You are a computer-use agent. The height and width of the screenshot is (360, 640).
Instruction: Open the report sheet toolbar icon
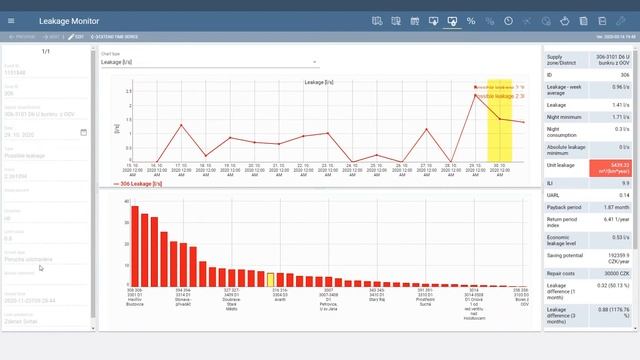tap(602, 21)
